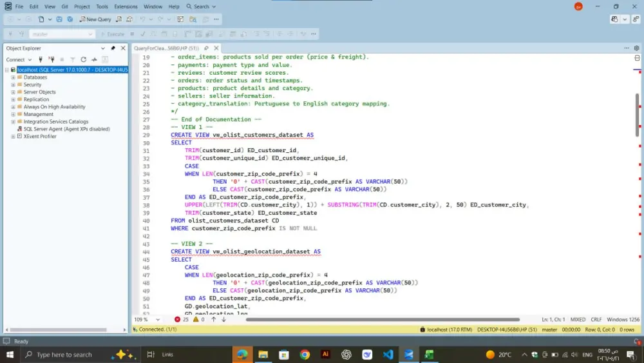Viewport: 644px width, 363px height.
Task: Select the localhost server tree item
Action: point(72,70)
